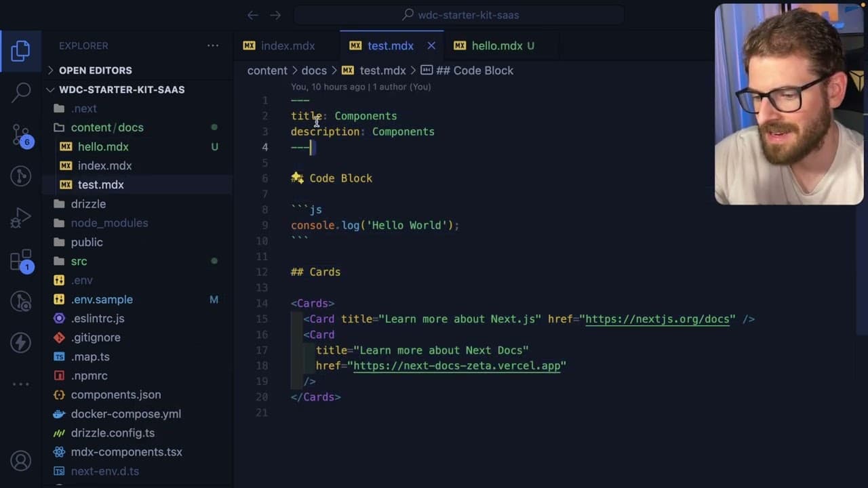Screen dimensions: 868x488
Task: Show additional views with ellipsis icon
Action: click(20, 384)
